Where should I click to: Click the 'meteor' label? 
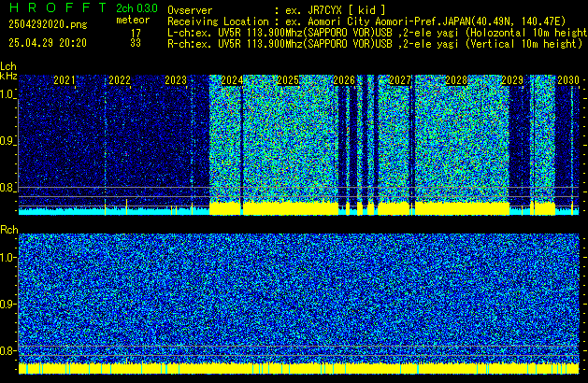[x=133, y=20]
